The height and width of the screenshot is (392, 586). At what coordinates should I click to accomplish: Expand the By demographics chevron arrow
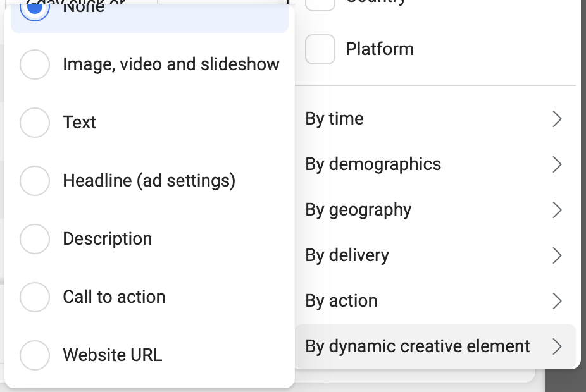[557, 164]
